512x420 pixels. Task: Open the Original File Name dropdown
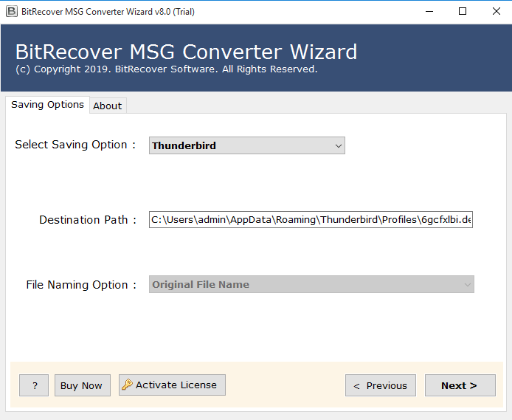tap(311, 284)
